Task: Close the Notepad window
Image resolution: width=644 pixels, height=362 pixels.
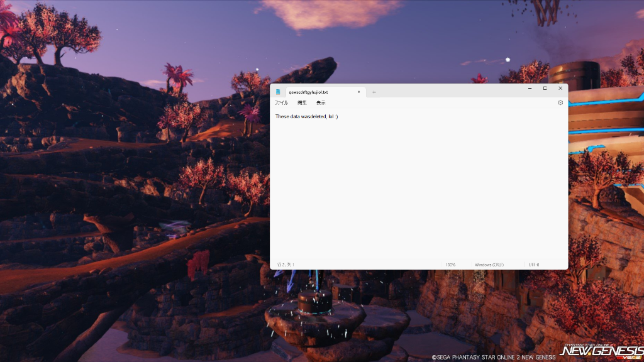Action: (x=560, y=88)
